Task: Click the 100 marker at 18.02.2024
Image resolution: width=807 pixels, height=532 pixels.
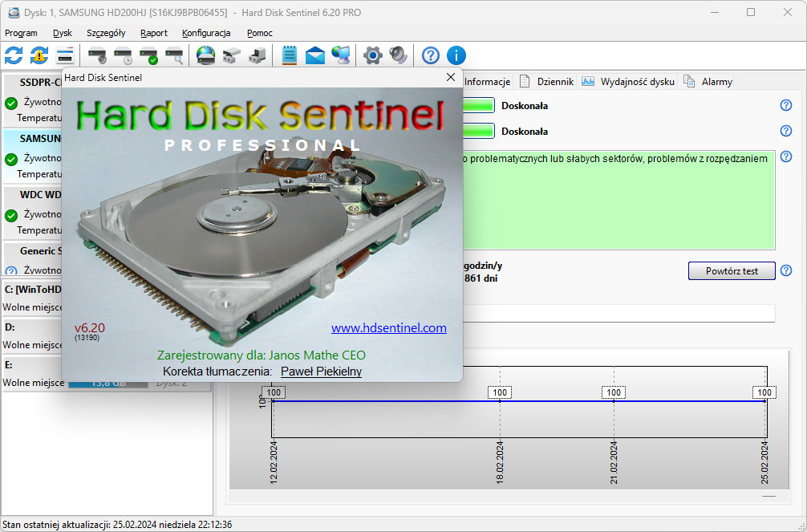Action: [x=500, y=392]
